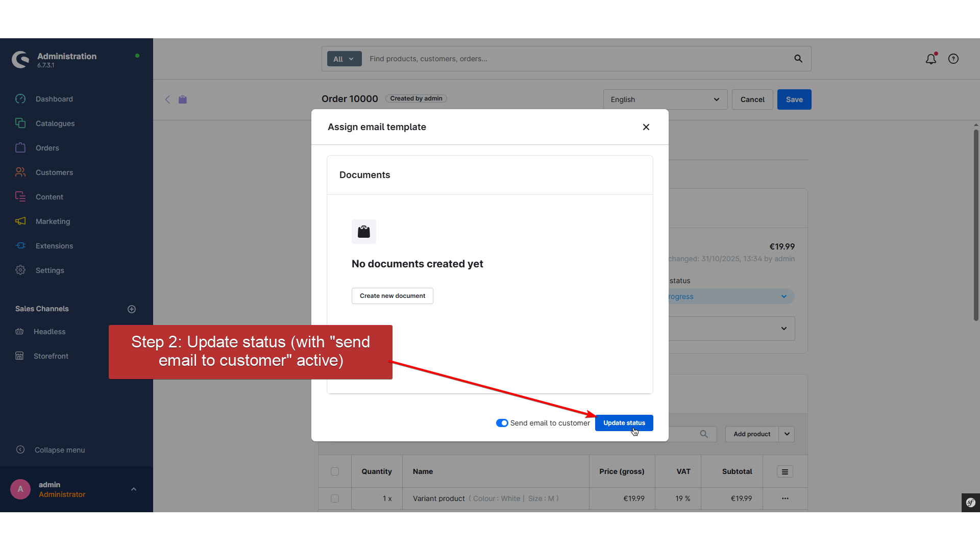Click Create new document button

coord(392,296)
